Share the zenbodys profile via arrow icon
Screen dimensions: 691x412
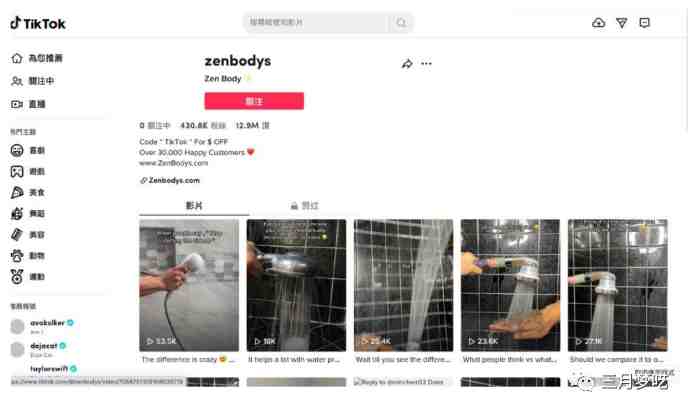[x=407, y=64]
